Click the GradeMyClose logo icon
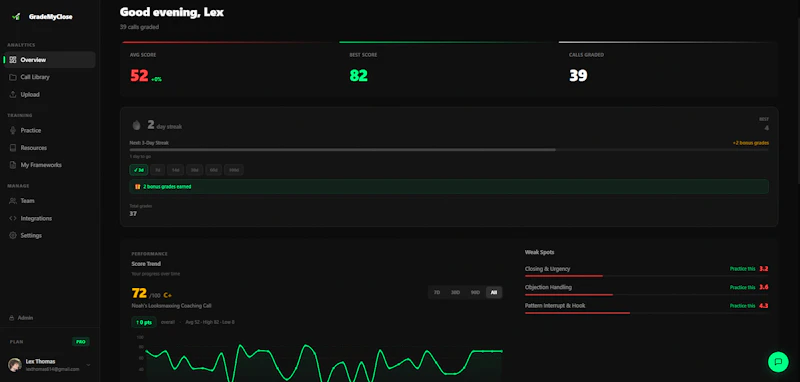This screenshot has width=800, height=382. 16,16
